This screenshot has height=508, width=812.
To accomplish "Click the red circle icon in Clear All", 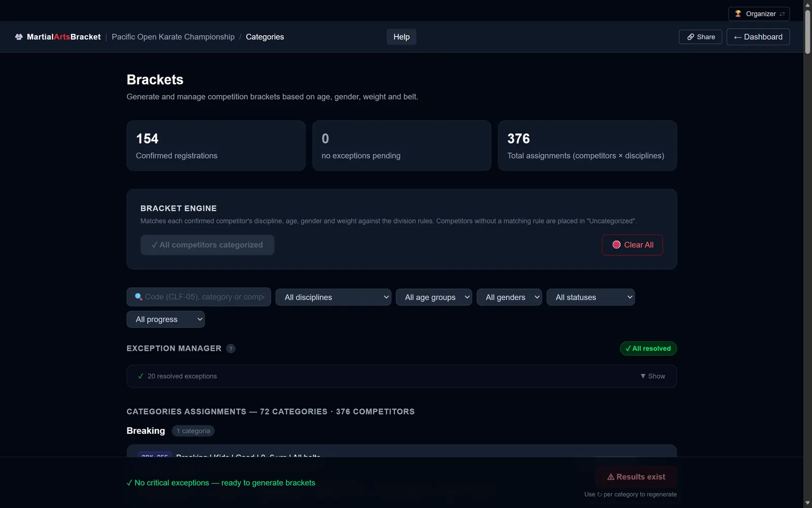I will (617, 245).
